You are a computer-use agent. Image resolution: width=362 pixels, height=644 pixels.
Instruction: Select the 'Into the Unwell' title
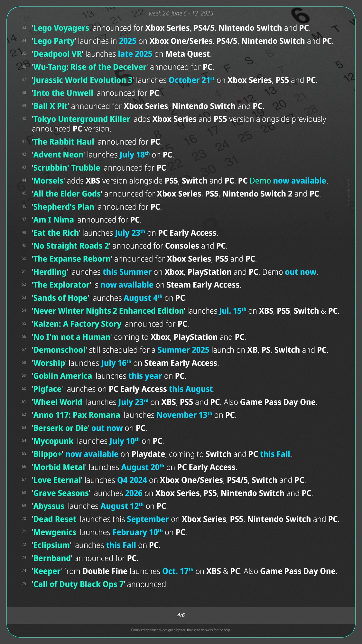pyautogui.click(x=63, y=93)
